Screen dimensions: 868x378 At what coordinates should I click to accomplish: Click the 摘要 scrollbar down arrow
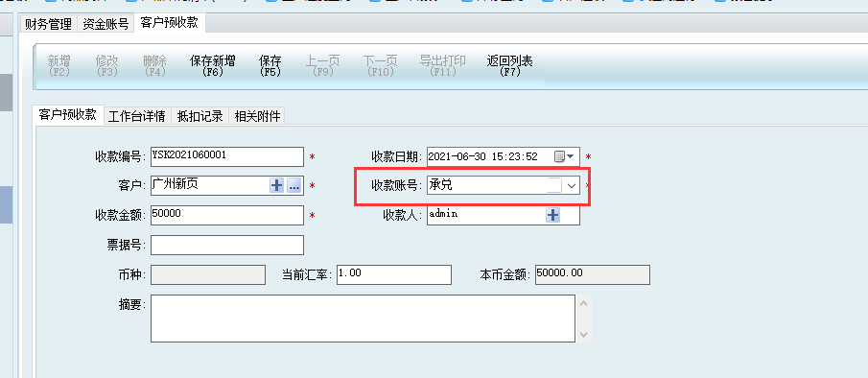pyautogui.click(x=583, y=335)
